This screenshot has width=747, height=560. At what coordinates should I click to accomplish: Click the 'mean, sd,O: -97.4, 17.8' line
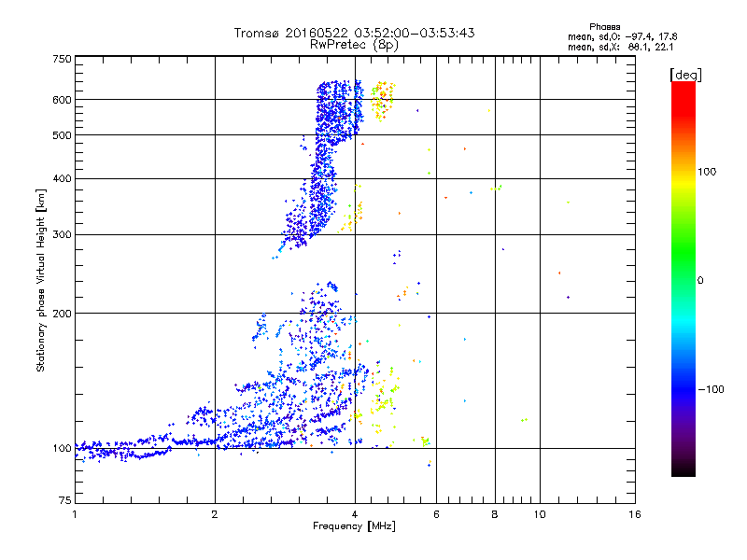(622, 36)
